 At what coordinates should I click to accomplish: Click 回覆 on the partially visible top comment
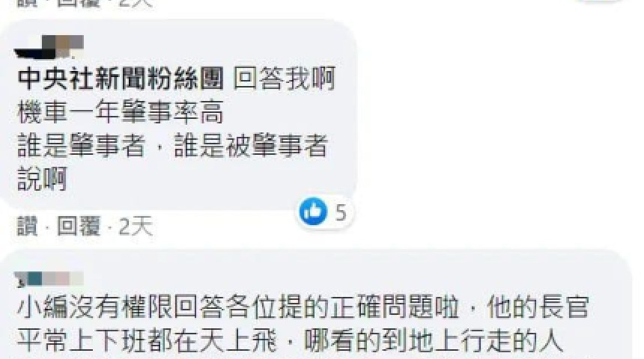(x=79, y=3)
